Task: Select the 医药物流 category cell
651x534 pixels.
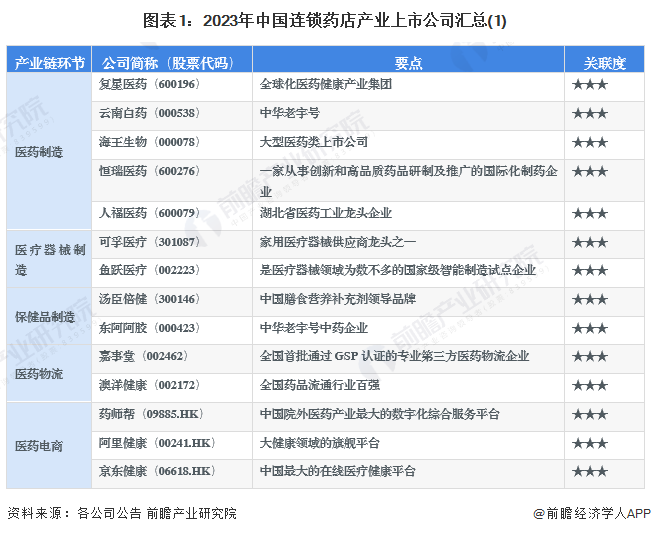Action: [x=49, y=373]
